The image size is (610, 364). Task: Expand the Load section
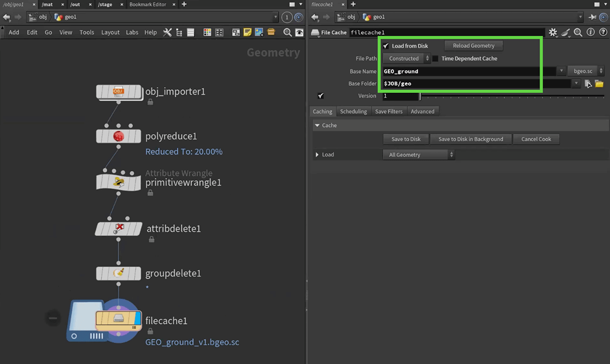click(317, 155)
